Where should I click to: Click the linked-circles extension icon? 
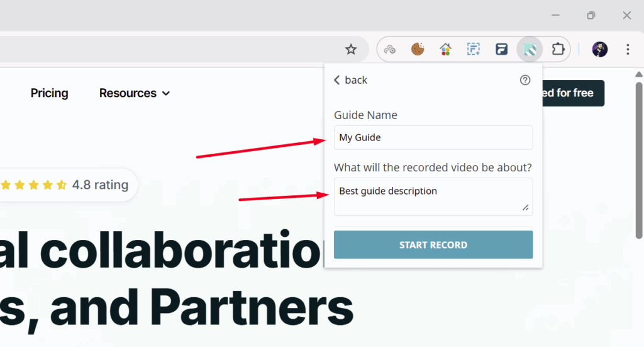[x=390, y=49]
